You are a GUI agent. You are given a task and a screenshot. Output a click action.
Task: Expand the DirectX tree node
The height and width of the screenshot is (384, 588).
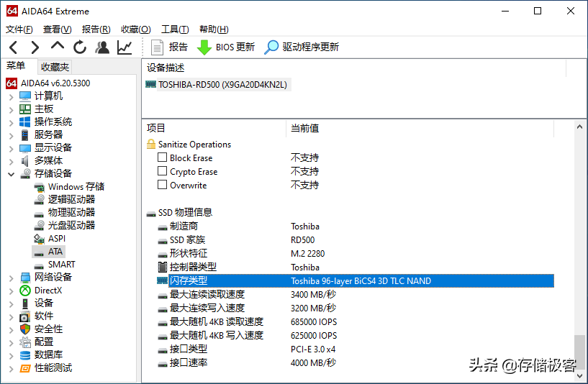(11, 291)
